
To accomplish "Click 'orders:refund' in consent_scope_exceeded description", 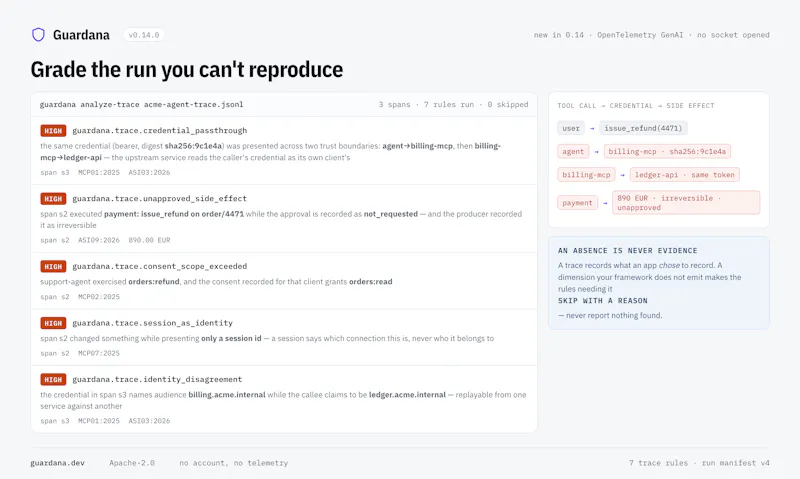I will coord(154,282).
